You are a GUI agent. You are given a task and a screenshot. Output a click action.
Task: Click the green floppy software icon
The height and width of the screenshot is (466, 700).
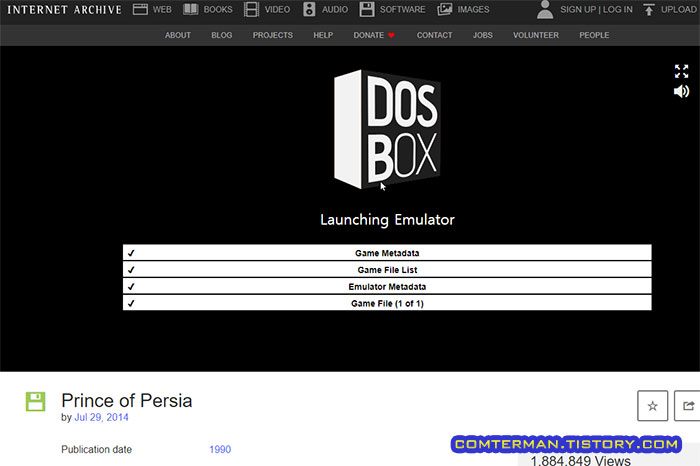click(35, 401)
